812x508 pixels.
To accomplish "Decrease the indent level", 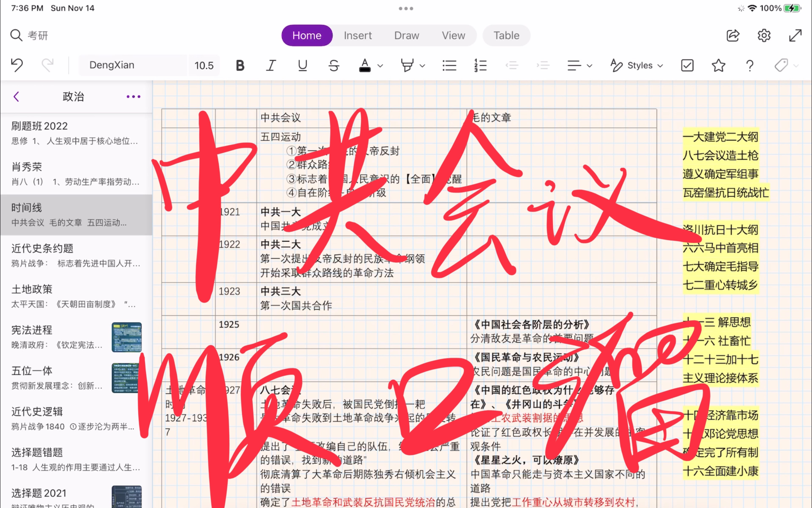I will coord(512,65).
